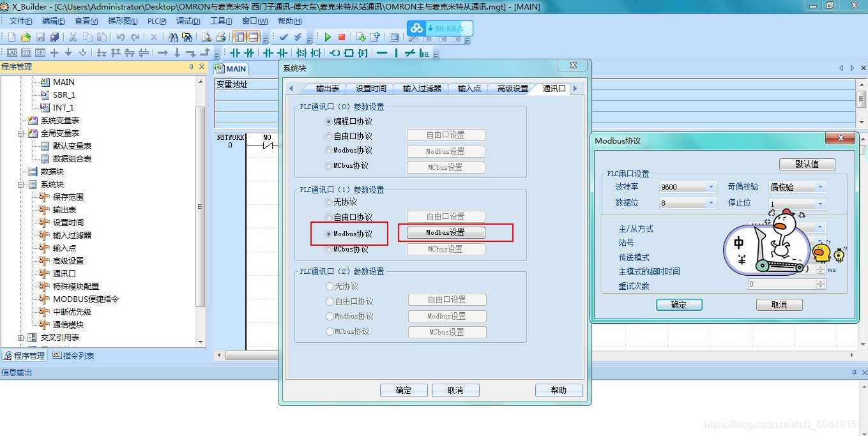
Task: Click the LAD view toolbar icon
Action: (x=12, y=52)
